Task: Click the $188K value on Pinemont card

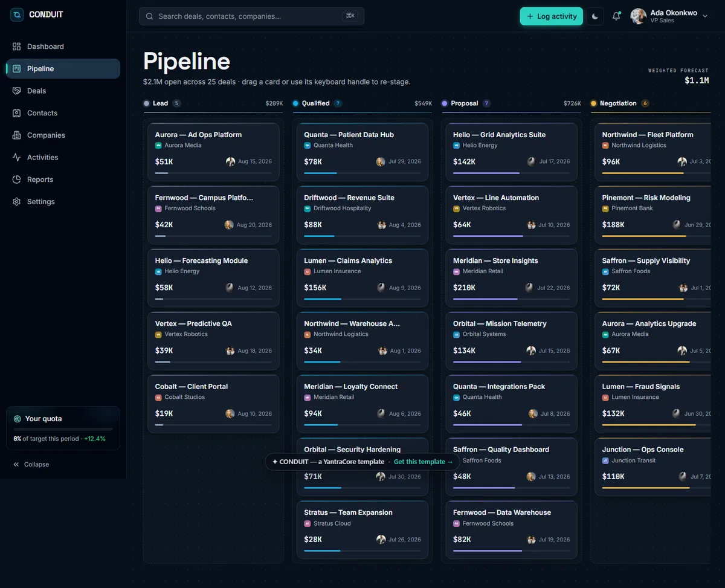Action: tap(613, 225)
